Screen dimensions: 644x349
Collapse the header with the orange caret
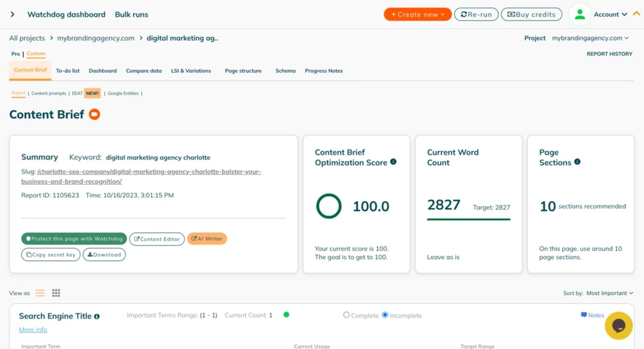click(x=636, y=14)
